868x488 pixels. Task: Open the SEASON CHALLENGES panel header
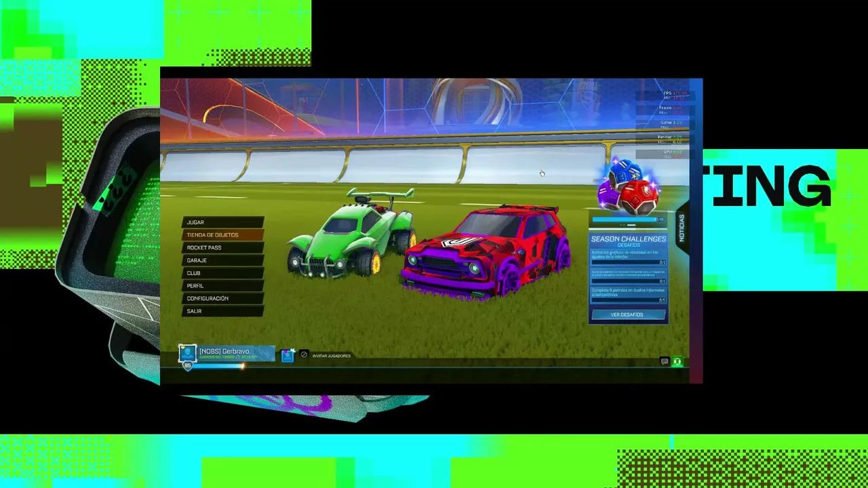(628, 241)
